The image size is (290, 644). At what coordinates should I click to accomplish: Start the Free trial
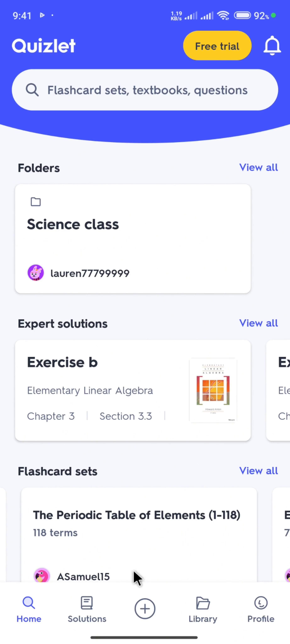(x=217, y=46)
